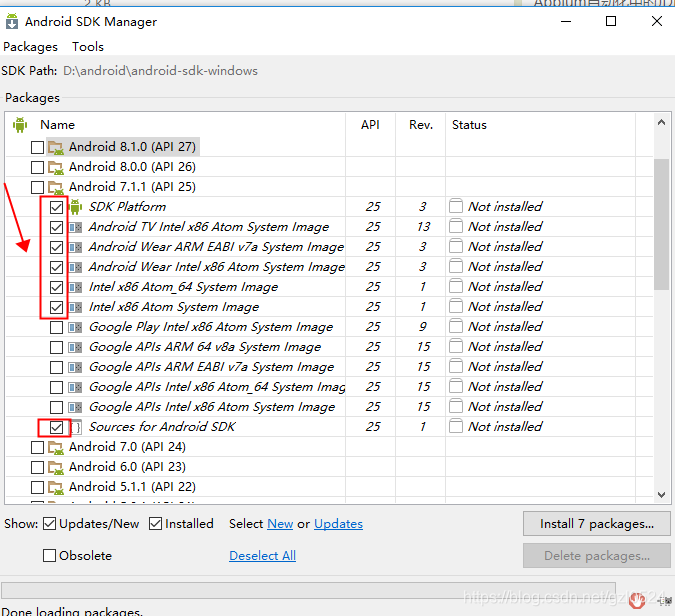Click the loading progress bar at the bottom

click(x=308, y=590)
